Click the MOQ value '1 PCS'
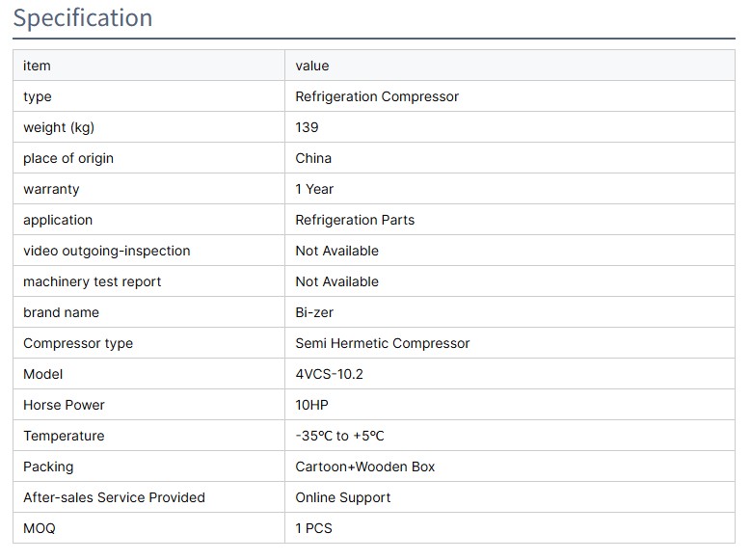This screenshot has width=751, height=560. [314, 528]
